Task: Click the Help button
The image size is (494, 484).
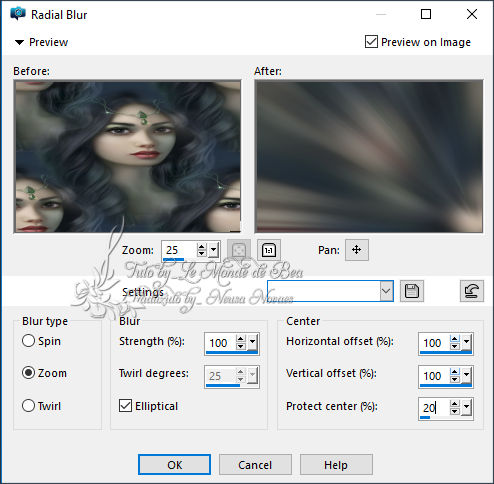Action: point(336,464)
